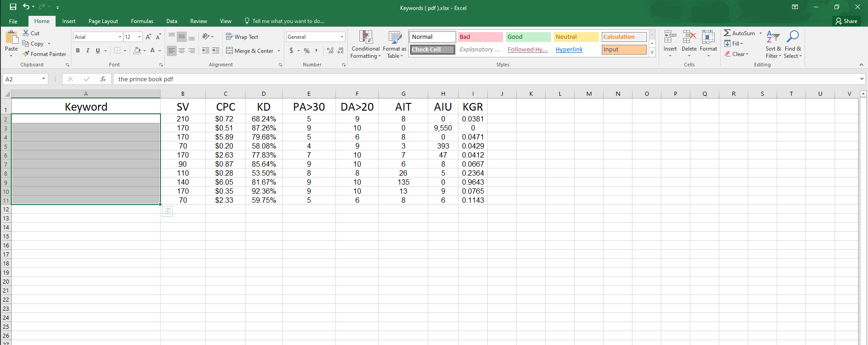The image size is (868, 345).
Task: Click the Share button
Action: click(x=846, y=21)
